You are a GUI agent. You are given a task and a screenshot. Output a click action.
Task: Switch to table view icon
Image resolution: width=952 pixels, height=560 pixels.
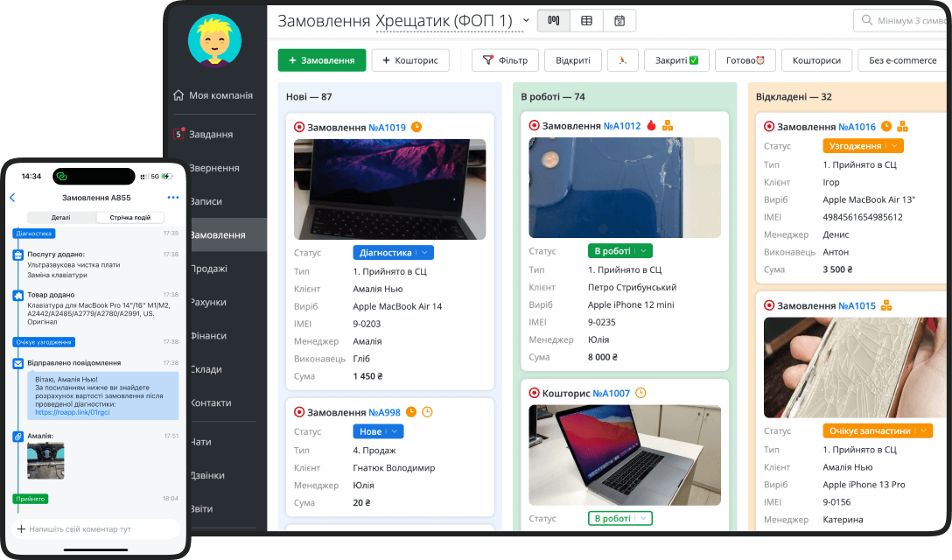(x=586, y=21)
